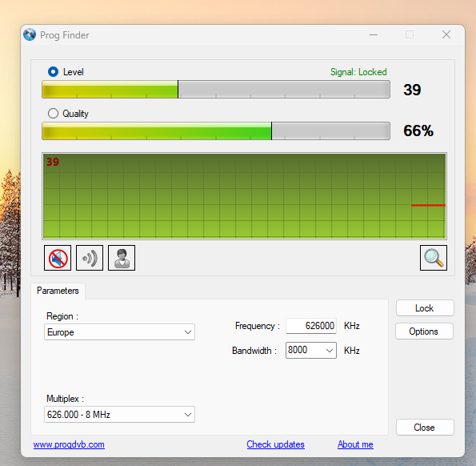This screenshot has width=476, height=466.
Task: Click the Lock button
Action: click(425, 308)
